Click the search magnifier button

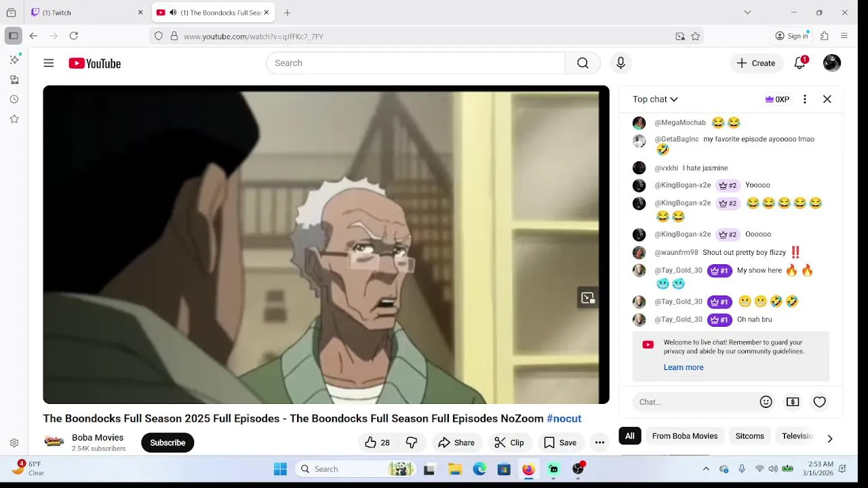[x=583, y=63]
